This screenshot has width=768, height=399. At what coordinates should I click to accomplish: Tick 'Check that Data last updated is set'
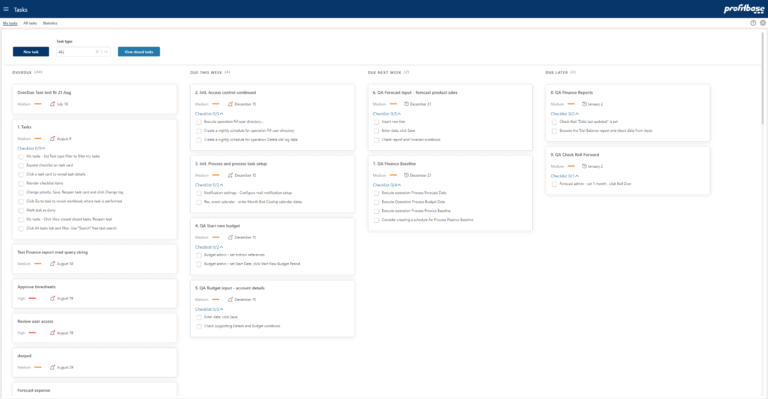[x=554, y=122]
